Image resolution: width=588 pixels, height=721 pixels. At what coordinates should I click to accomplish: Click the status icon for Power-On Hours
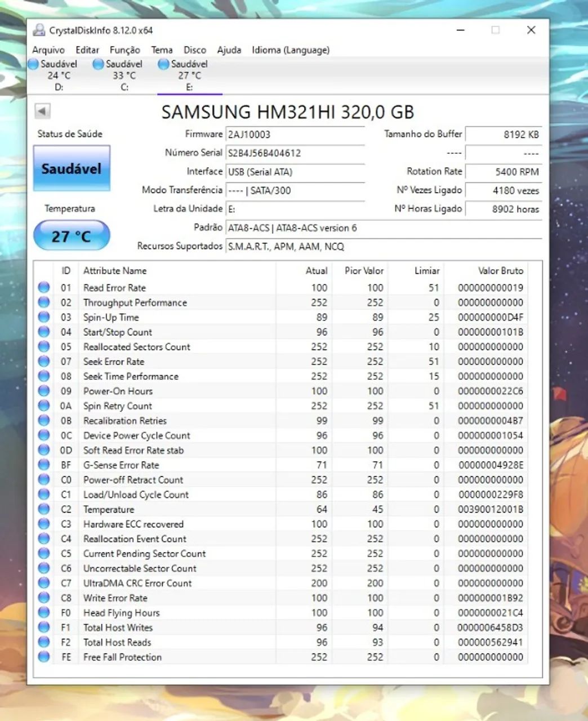click(43, 391)
